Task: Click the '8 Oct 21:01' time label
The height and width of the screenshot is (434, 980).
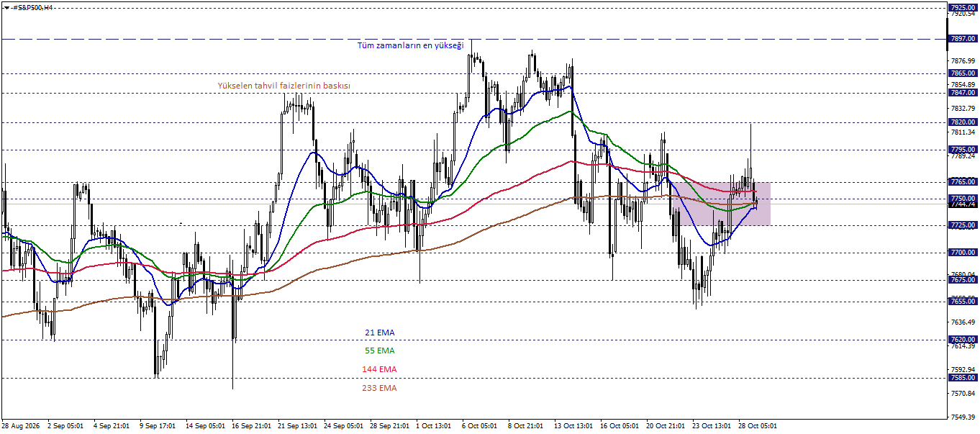Action: click(526, 426)
